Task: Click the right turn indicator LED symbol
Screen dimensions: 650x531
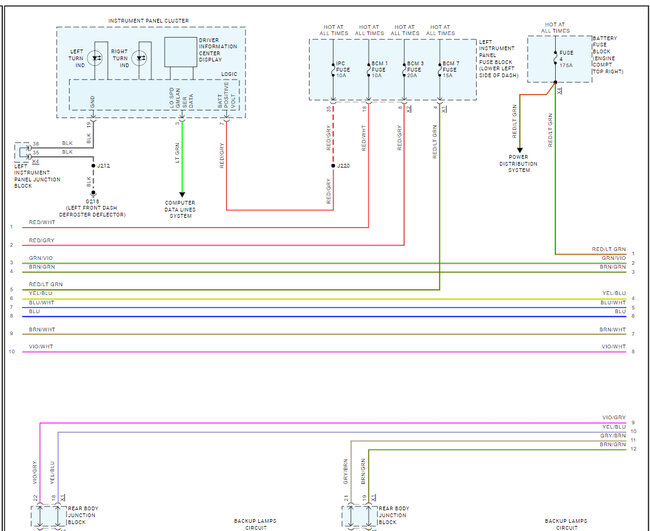Action: tap(141, 58)
